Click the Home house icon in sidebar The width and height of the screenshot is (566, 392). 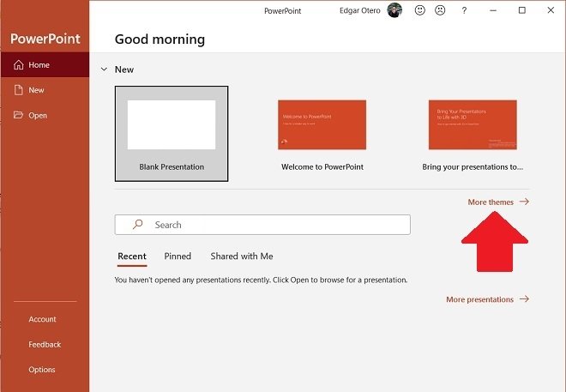pyautogui.click(x=18, y=64)
